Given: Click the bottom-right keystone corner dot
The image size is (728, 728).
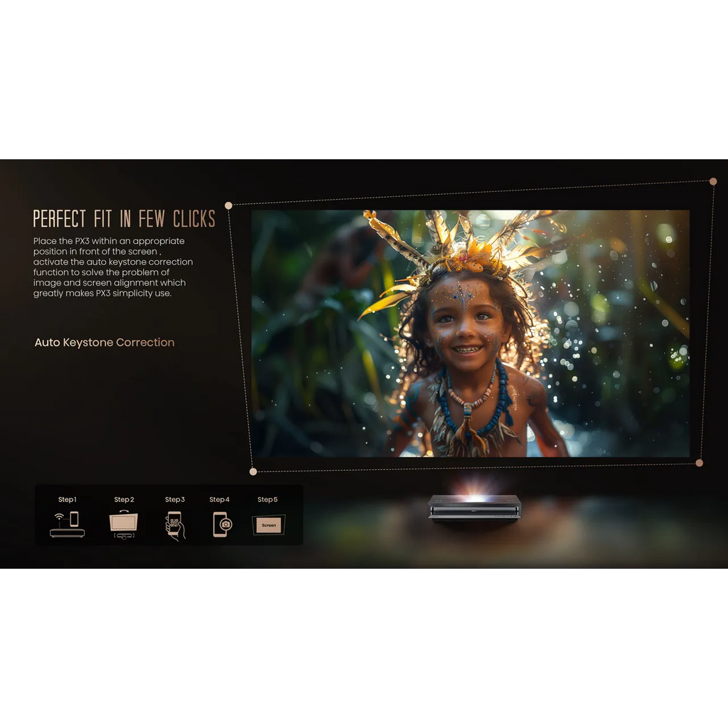Looking at the screenshot, I should pos(699,463).
